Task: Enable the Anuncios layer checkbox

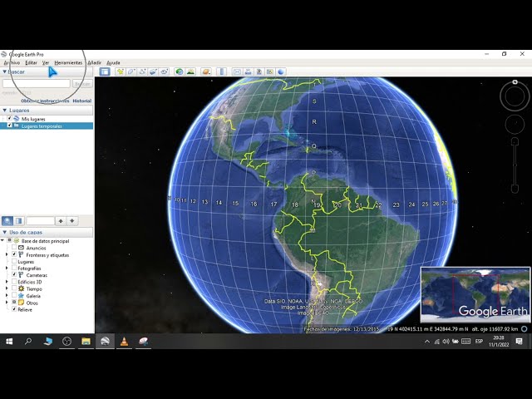Action: [x=14, y=248]
